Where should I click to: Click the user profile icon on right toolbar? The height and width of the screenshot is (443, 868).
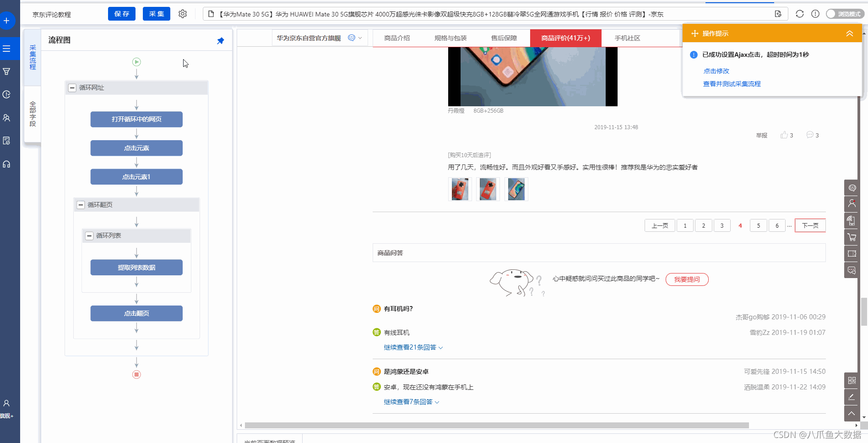tap(852, 203)
